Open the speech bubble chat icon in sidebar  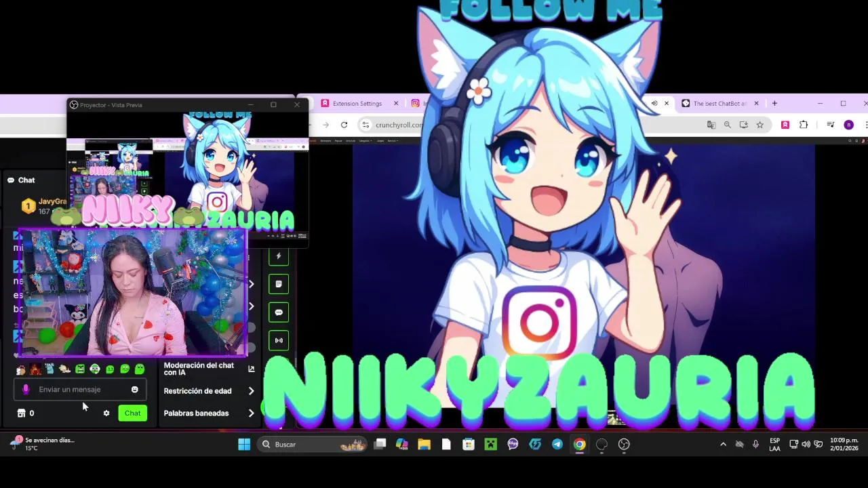[x=279, y=312]
